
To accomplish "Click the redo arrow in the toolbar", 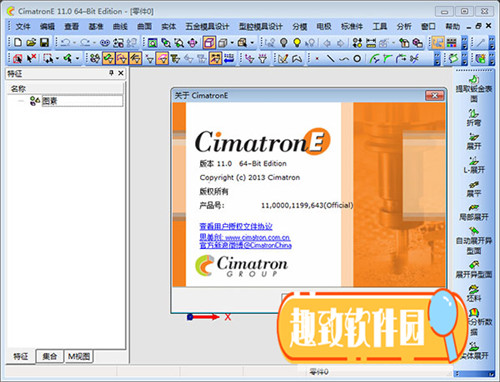I will pyautogui.click(x=85, y=42).
